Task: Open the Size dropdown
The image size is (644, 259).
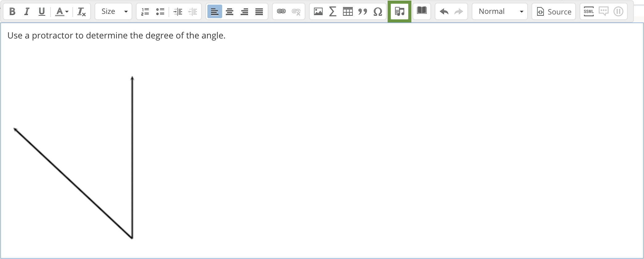Action: point(113,12)
